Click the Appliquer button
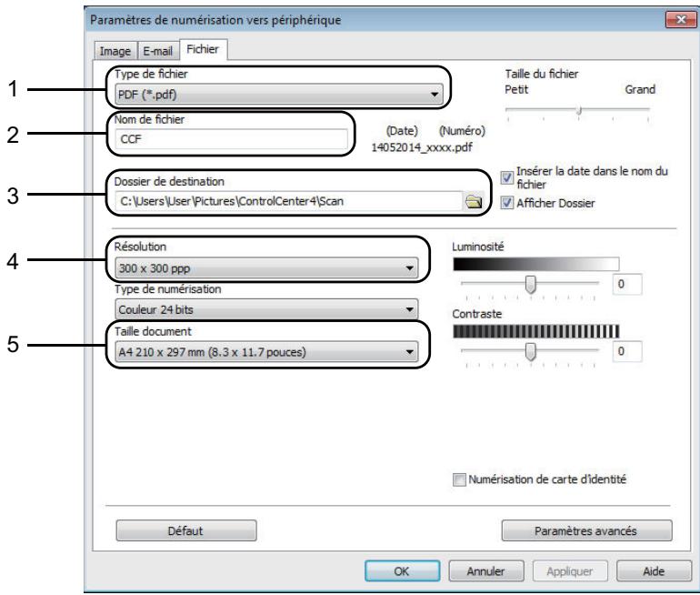Screen dimensions: 700x595 tap(570, 570)
